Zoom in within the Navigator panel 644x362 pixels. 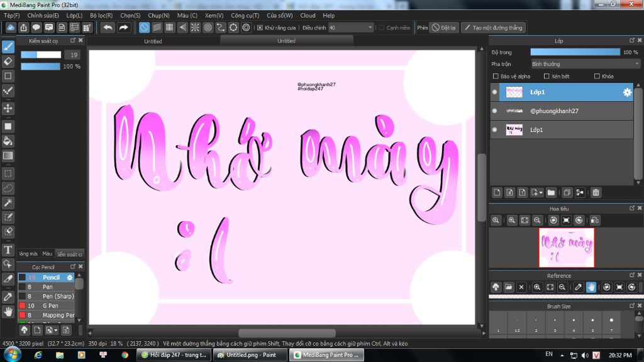(x=512, y=221)
